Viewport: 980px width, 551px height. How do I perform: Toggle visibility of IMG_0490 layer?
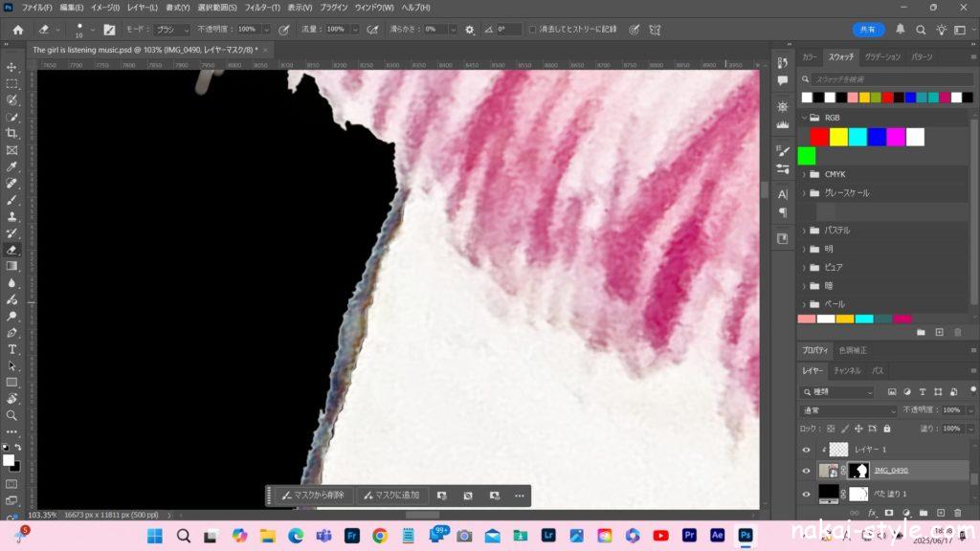(x=806, y=471)
